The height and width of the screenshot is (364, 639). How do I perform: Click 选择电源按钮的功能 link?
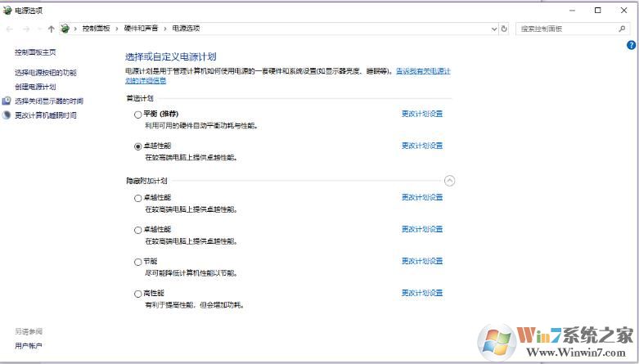click(46, 73)
